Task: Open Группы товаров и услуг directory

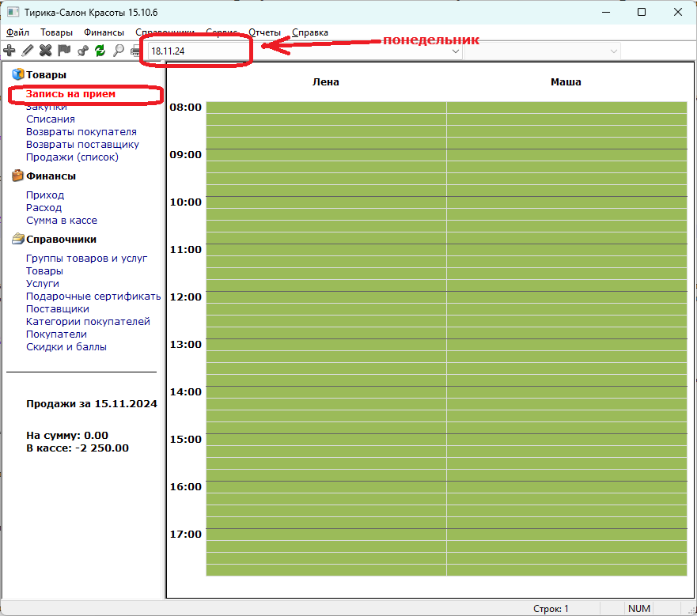Action: tap(87, 259)
